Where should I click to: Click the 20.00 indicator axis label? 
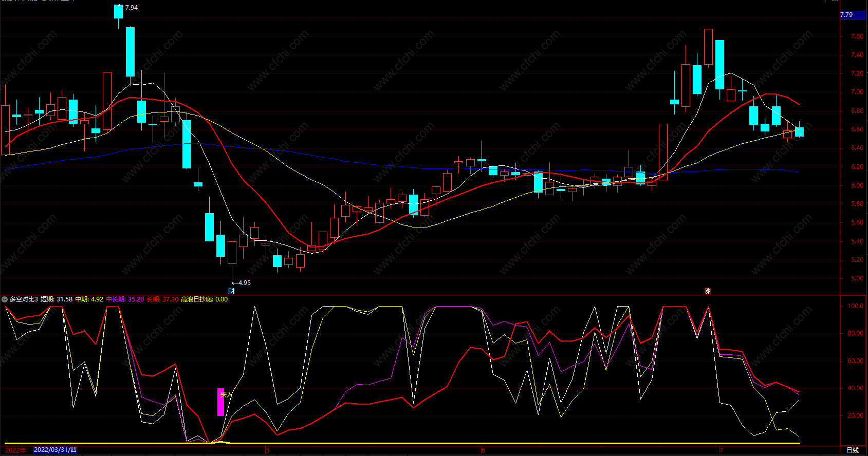click(856, 415)
